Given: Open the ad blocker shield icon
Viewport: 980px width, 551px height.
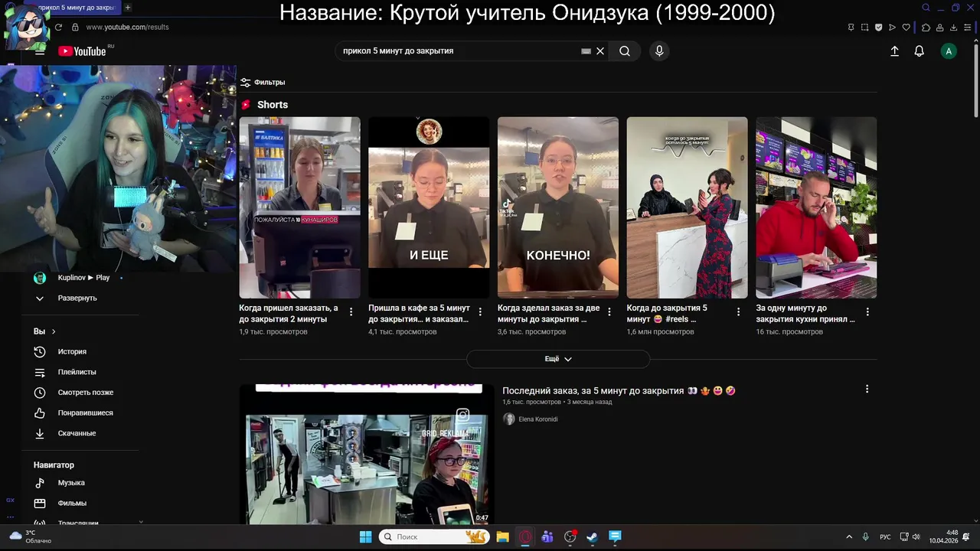Looking at the screenshot, I should coord(878,27).
